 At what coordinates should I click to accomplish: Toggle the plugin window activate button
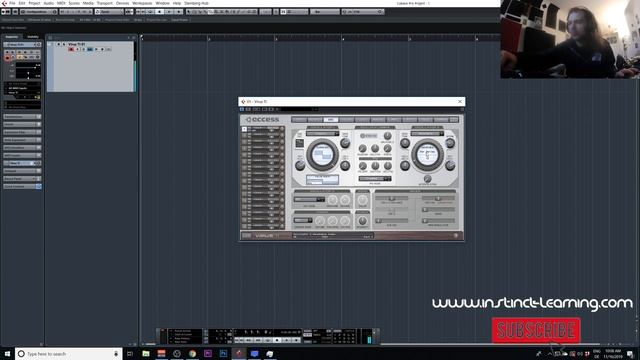242,109
